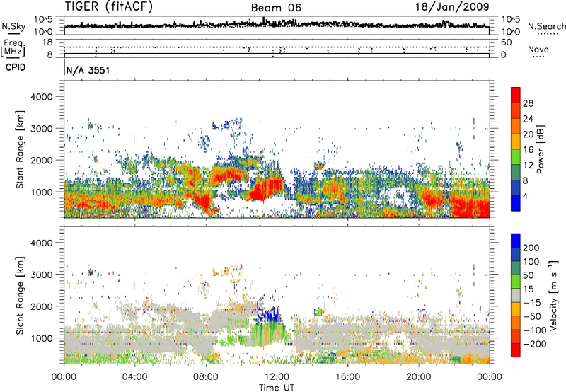Click the N.Sky legend label

pos(13,26)
